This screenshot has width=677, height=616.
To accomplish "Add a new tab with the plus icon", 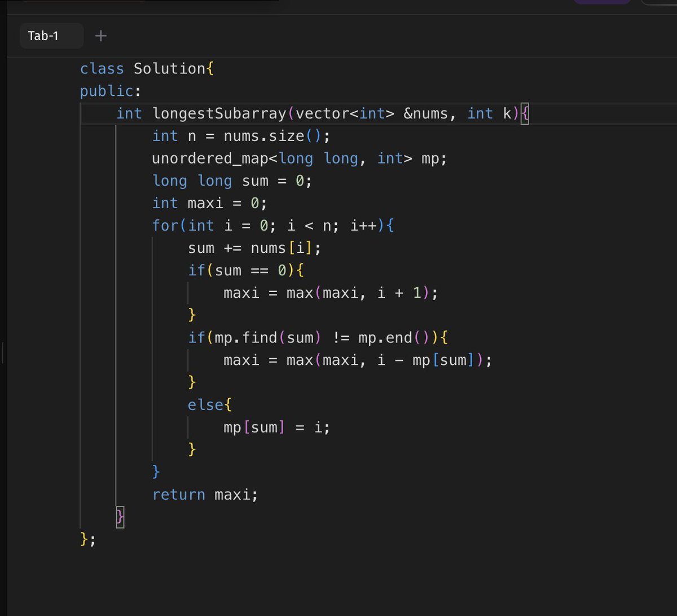I will [100, 36].
